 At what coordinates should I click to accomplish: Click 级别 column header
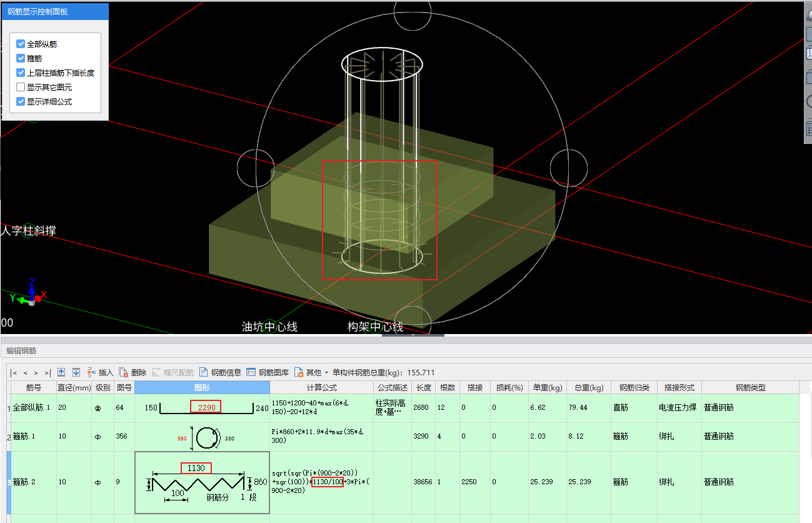coord(103,388)
